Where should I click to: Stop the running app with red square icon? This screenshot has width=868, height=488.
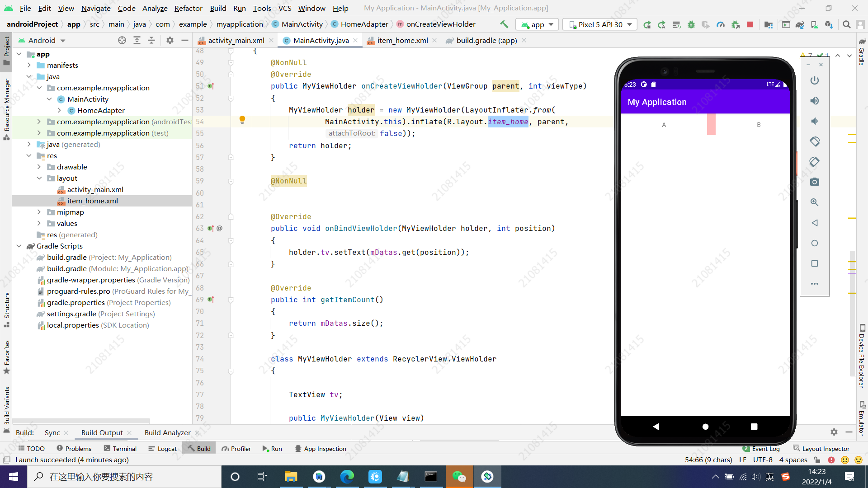pos(750,24)
